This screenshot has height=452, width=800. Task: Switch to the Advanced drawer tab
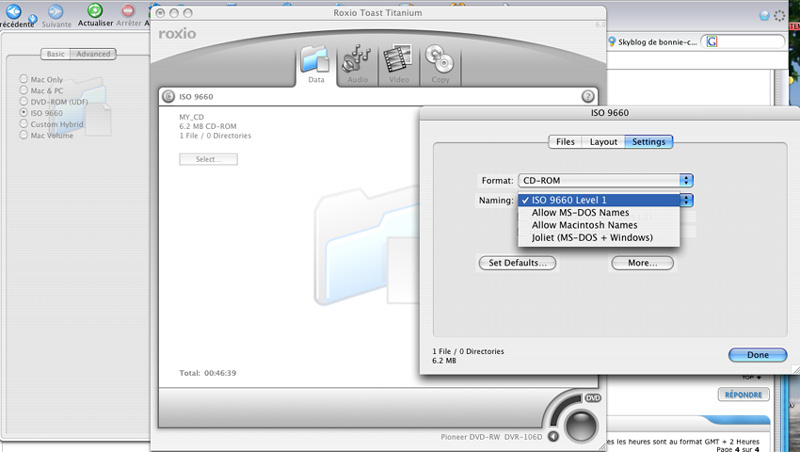pos(93,54)
